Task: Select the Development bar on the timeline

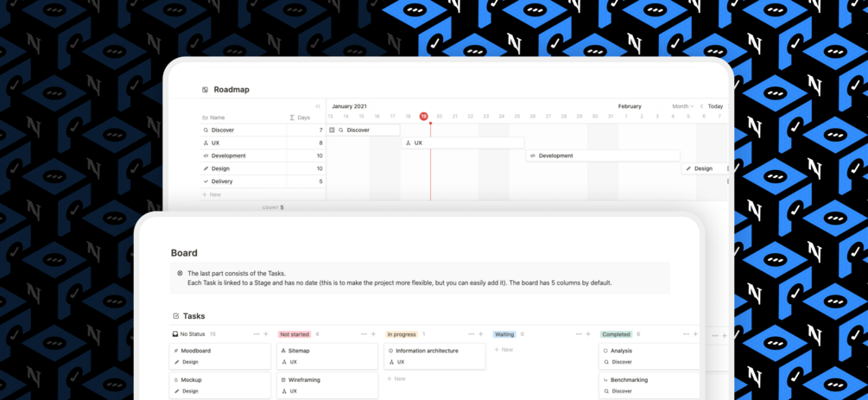Action: click(x=603, y=156)
